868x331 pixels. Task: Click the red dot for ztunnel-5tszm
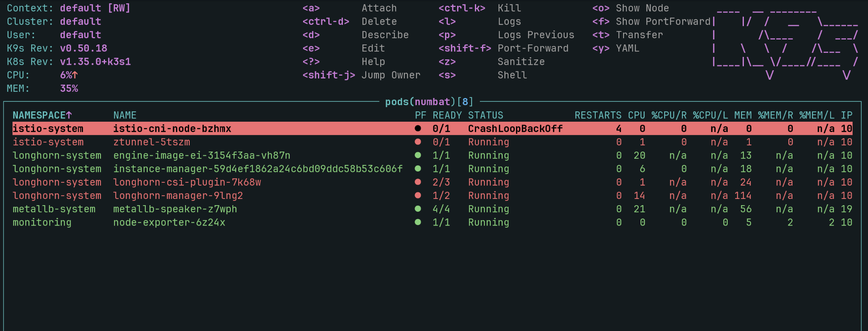(x=418, y=142)
